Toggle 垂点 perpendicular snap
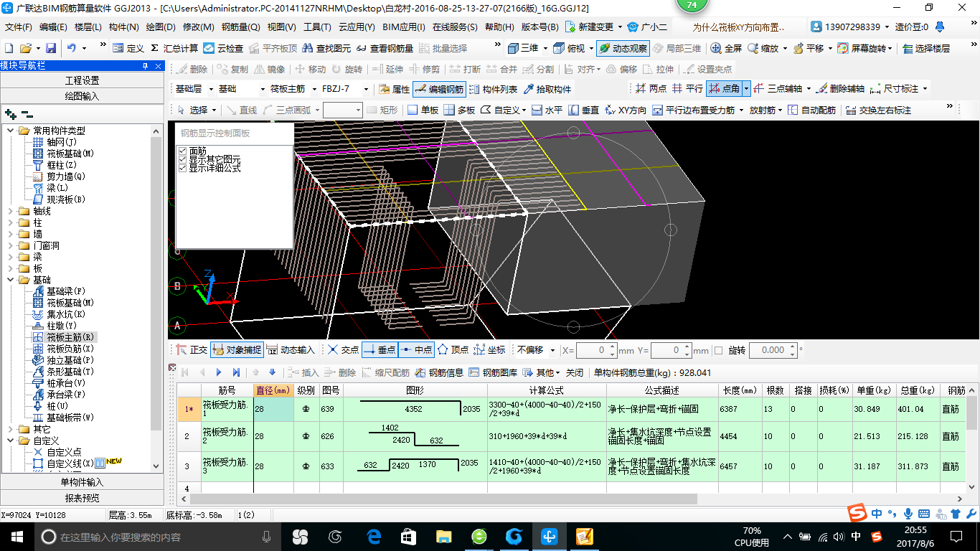This screenshot has height=551, width=980. (379, 350)
